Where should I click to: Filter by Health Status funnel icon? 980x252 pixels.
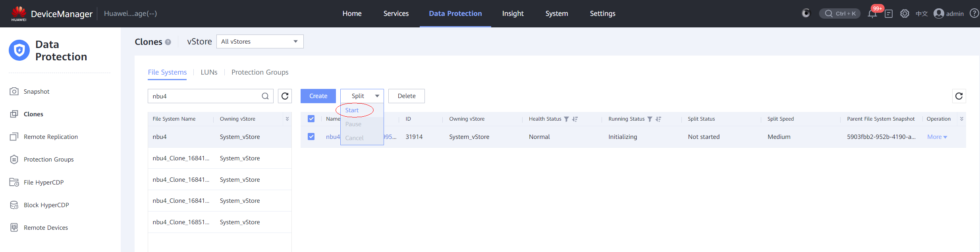[566, 119]
